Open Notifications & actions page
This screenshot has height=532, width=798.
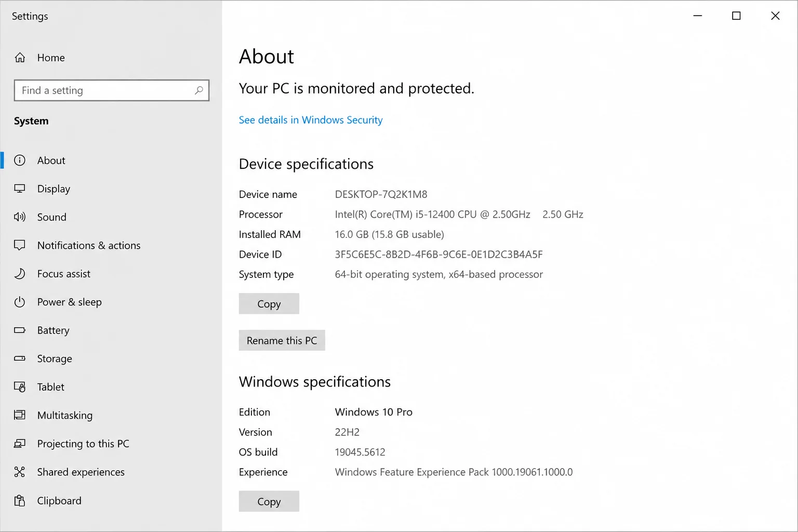point(89,245)
